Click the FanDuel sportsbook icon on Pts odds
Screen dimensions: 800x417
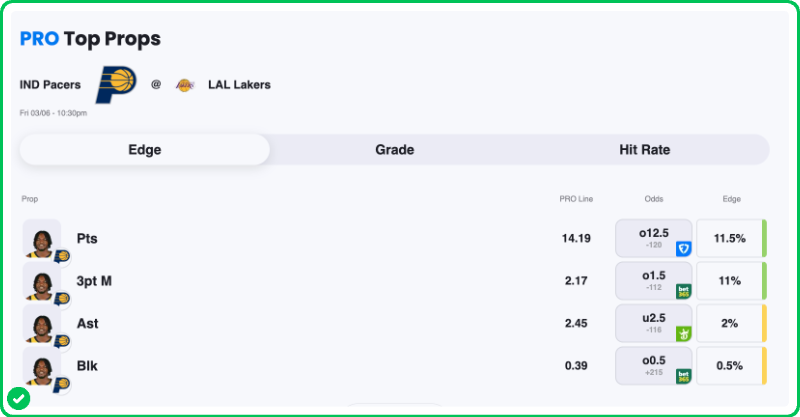pyautogui.click(x=684, y=249)
